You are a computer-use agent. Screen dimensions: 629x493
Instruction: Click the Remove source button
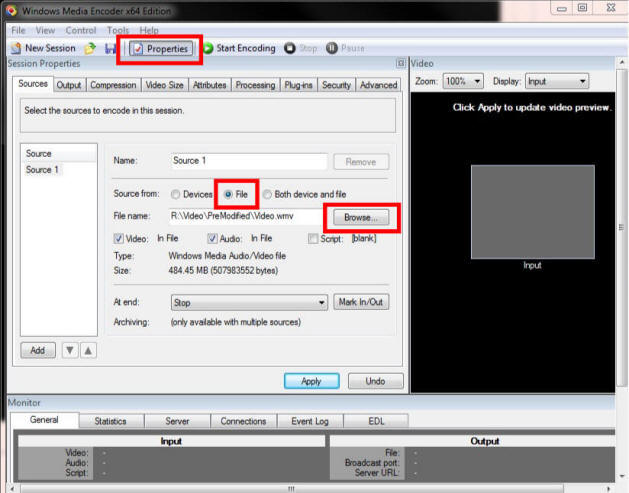click(361, 162)
